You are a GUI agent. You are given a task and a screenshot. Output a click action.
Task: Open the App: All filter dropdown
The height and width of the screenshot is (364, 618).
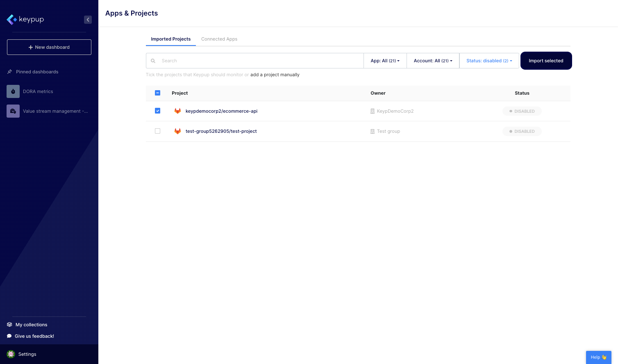coord(385,61)
